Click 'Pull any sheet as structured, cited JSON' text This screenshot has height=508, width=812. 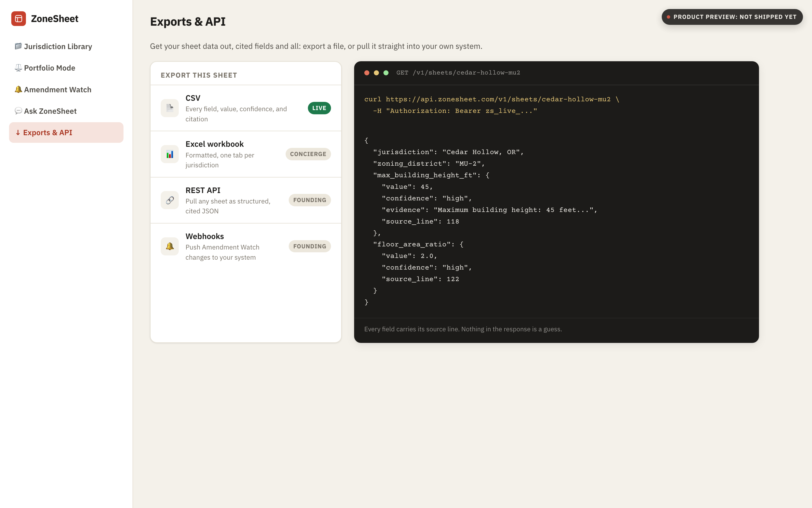point(228,206)
